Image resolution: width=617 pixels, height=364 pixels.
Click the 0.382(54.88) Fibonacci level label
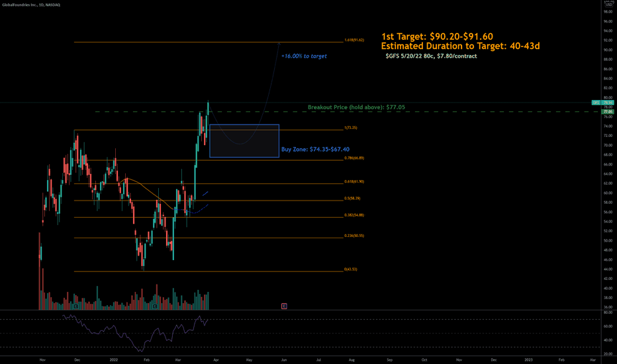point(354,215)
